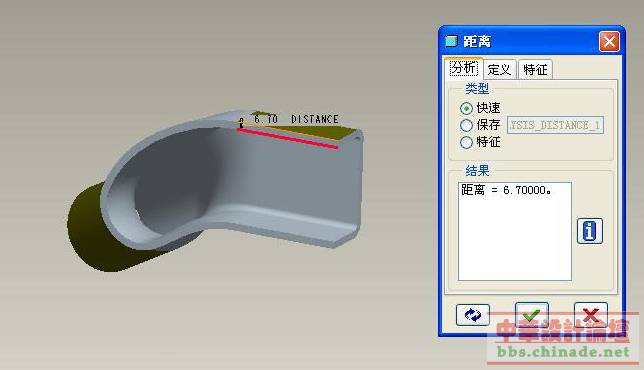Select the red highlighted edge on model

[x=288, y=138]
